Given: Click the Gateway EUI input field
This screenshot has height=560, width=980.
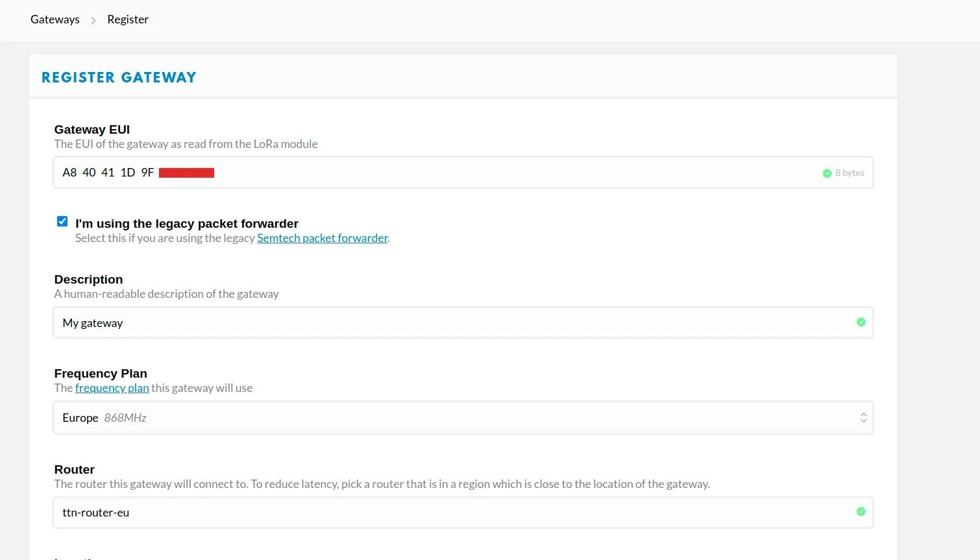Looking at the screenshot, I should coord(463,173).
